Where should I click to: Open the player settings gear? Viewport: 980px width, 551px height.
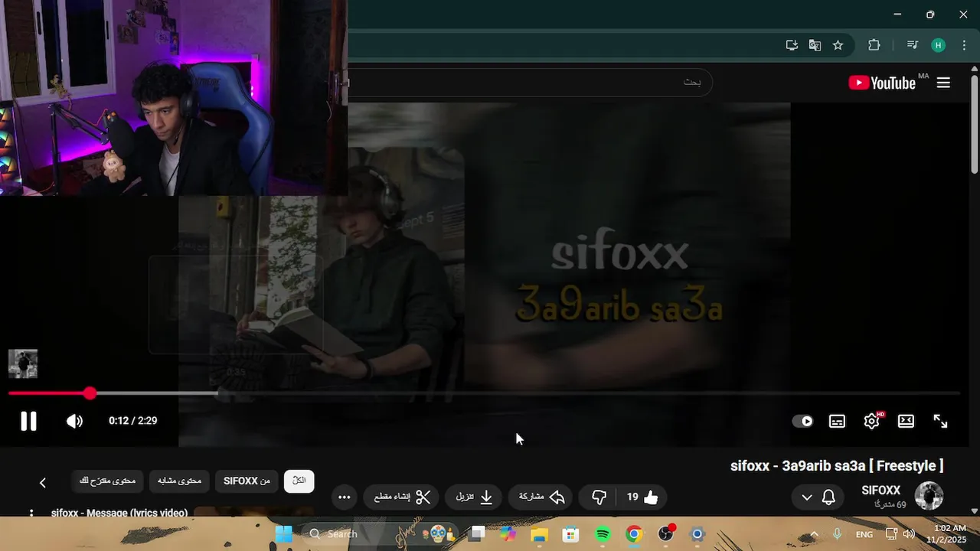(871, 421)
